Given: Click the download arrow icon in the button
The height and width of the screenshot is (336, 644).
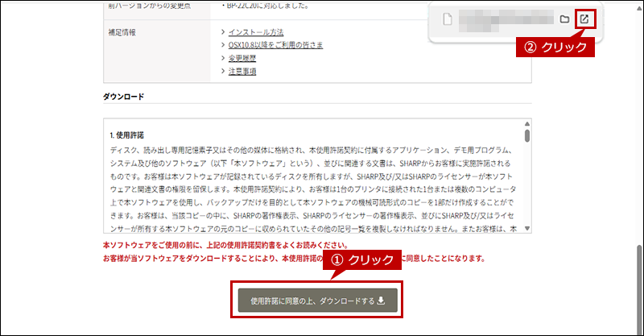Looking at the screenshot, I should [x=382, y=301].
